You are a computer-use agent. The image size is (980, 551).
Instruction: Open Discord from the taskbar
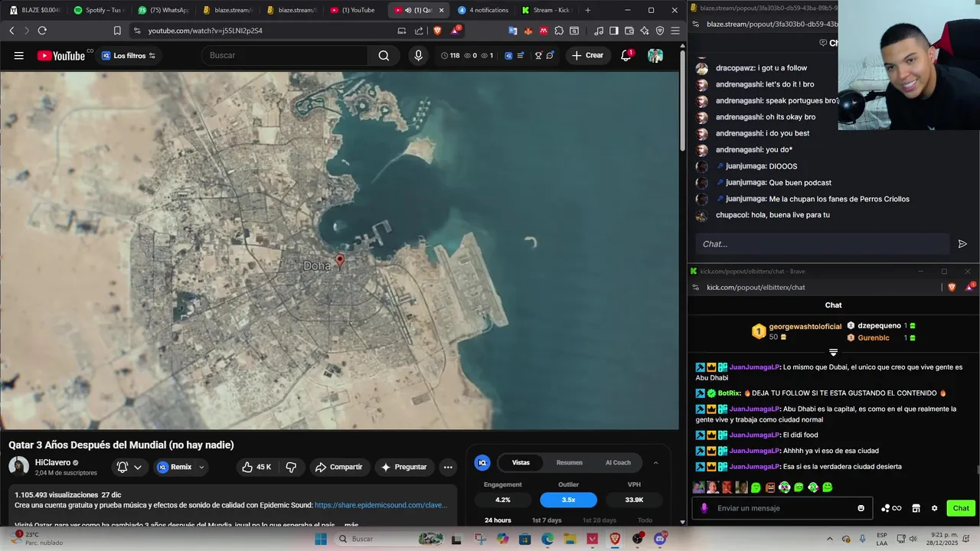pos(660,539)
